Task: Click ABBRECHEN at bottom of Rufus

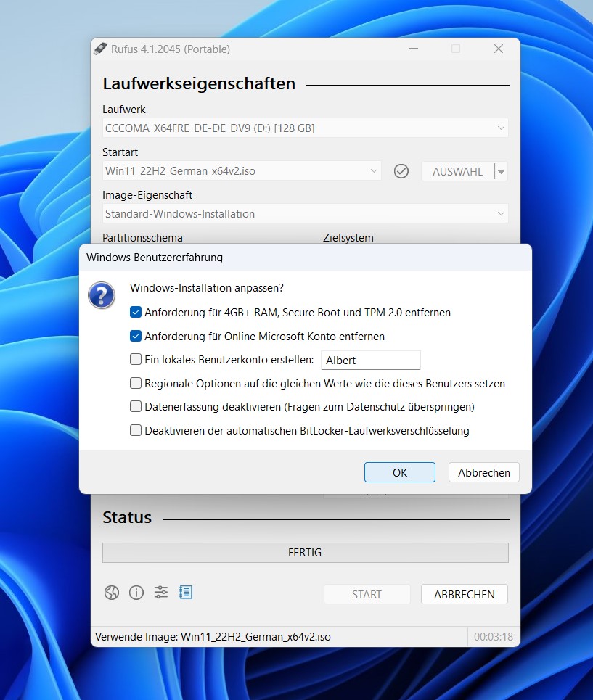Action: tap(465, 594)
